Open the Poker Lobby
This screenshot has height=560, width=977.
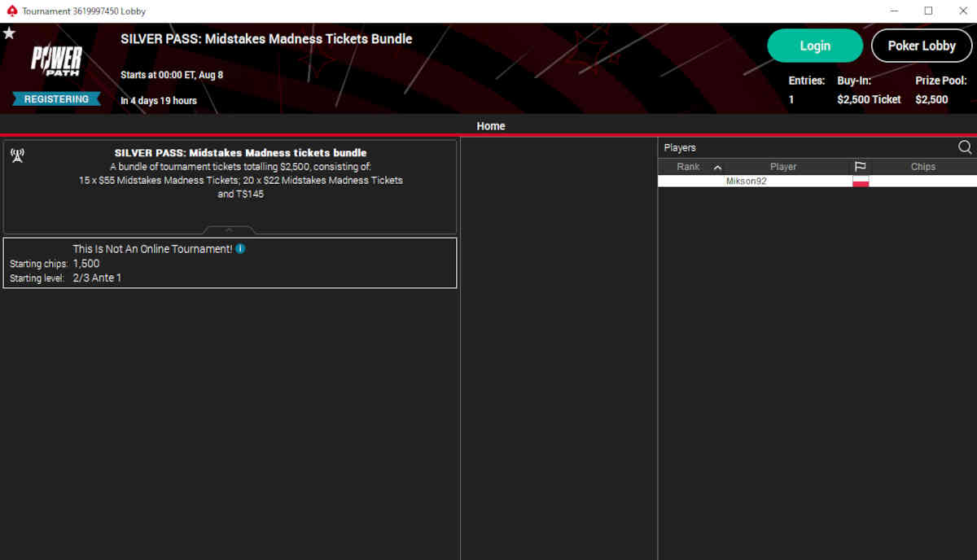(x=922, y=46)
